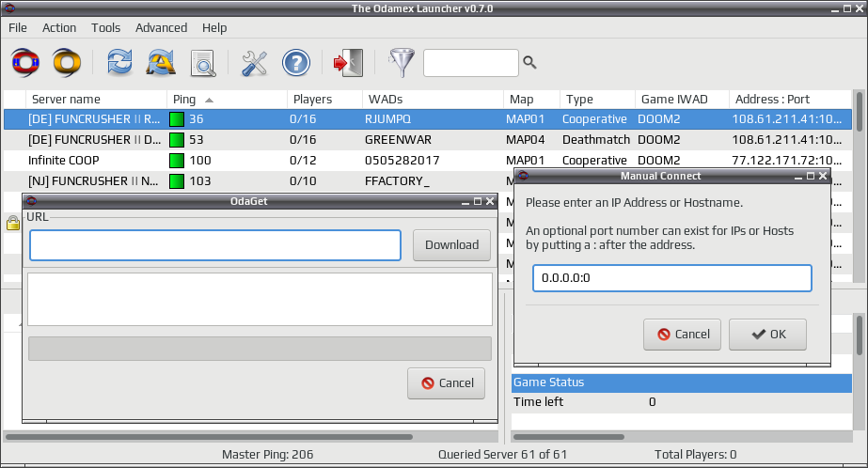Click the green ping indicator for ping 100
This screenshot has width=868, height=468.
pyautogui.click(x=177, y=161)
